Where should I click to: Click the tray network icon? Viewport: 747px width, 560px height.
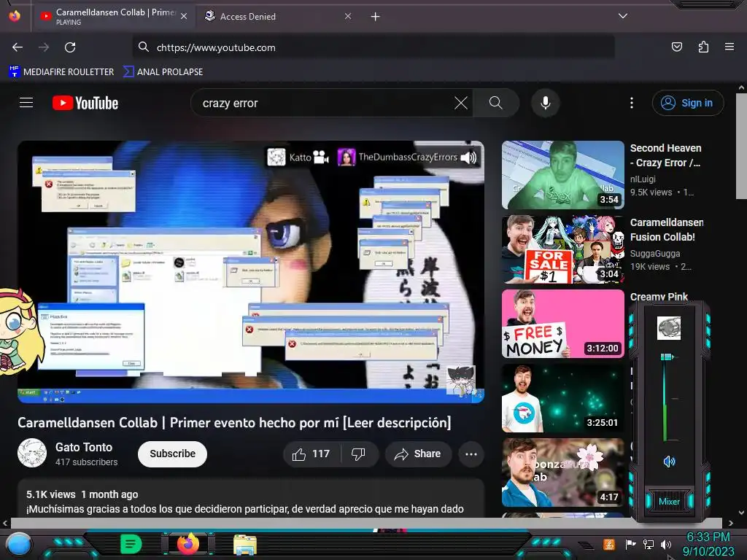(x=648, y=544)
